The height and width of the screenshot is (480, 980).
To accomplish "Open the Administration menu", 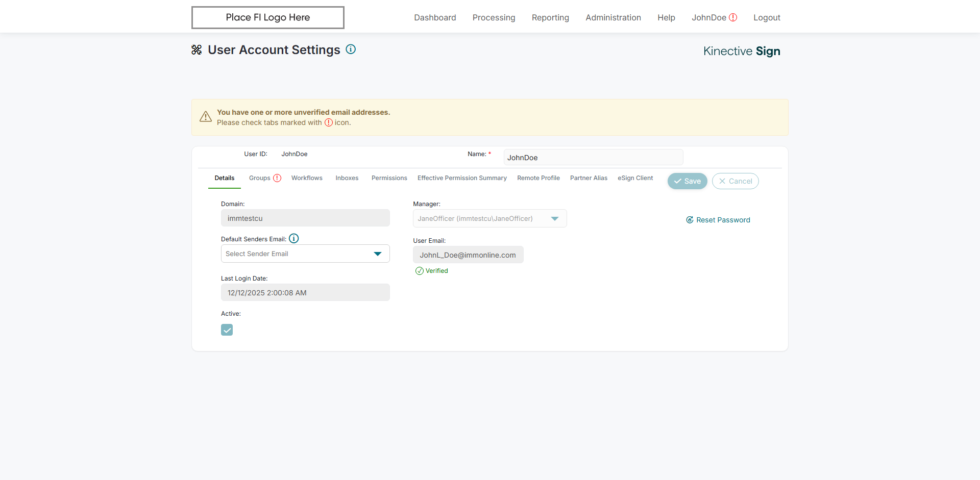I will (x=613, y=17).
